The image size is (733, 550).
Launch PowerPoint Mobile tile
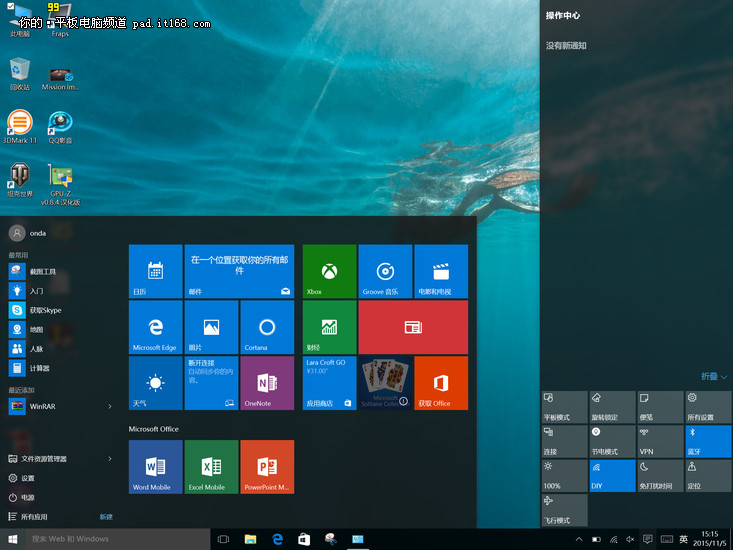[x=267, y=466]
